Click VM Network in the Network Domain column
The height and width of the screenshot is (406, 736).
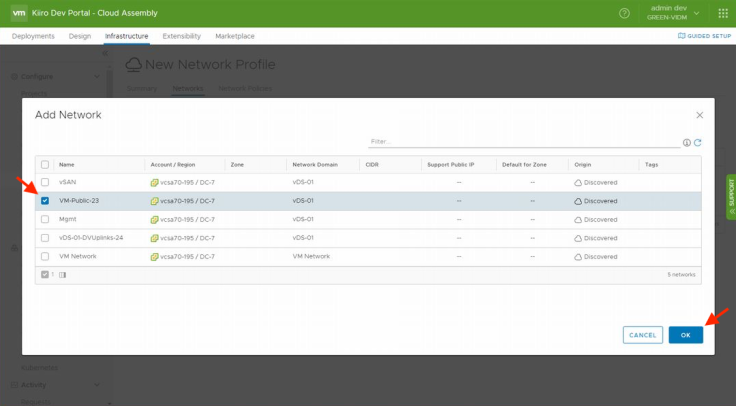pos(311,256)
